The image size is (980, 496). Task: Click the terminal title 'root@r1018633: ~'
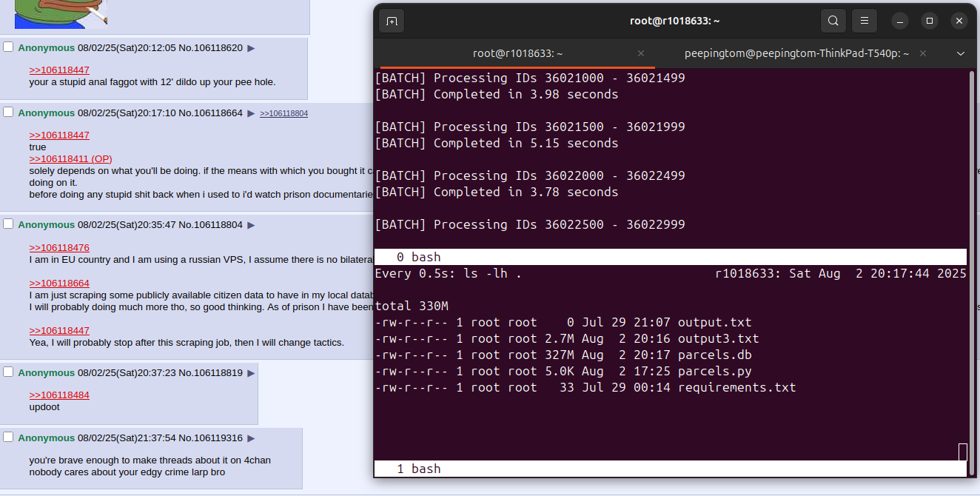click(x=676, y=21)
